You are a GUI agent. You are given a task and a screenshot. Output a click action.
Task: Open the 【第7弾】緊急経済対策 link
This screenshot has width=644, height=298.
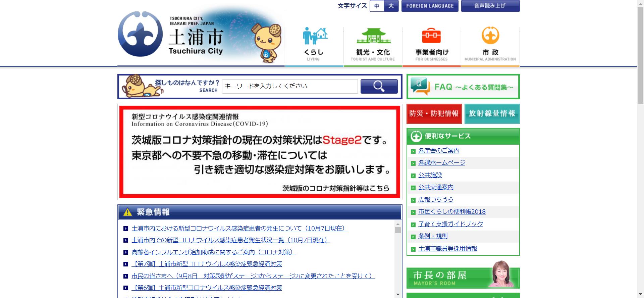tap(207, 264)
